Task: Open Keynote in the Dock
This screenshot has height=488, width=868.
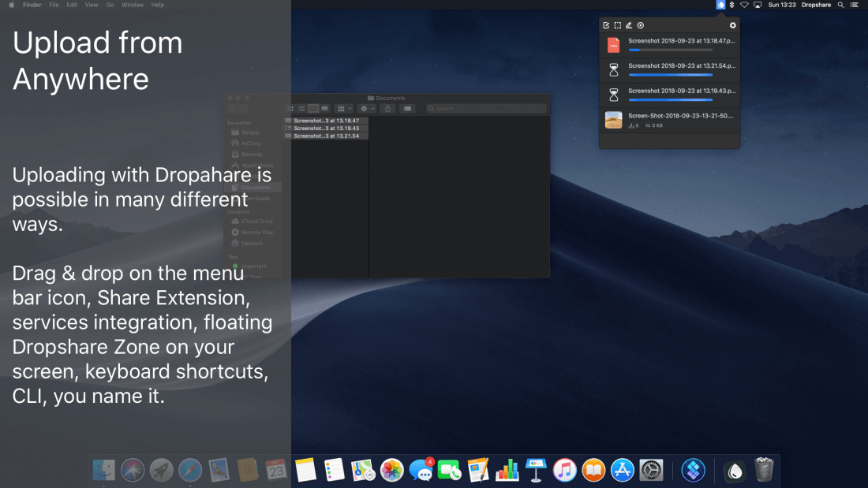Action: (x=536, y=471)
